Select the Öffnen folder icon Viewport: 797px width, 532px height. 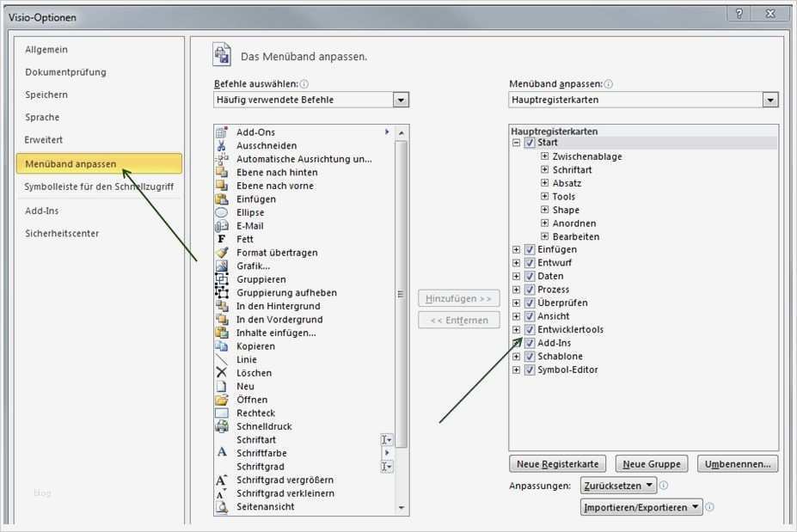pyautogui.click(x=220, y=399)
